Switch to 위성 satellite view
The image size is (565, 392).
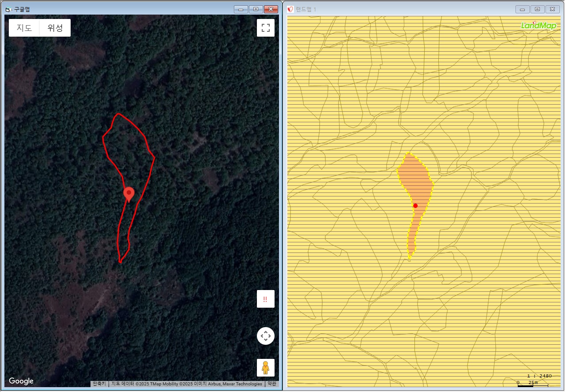coord(55,28)
